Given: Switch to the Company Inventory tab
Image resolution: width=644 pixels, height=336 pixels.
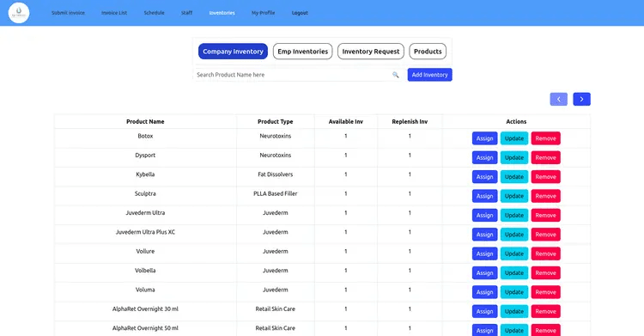Looking at the screenshot, I should point(233,52).
